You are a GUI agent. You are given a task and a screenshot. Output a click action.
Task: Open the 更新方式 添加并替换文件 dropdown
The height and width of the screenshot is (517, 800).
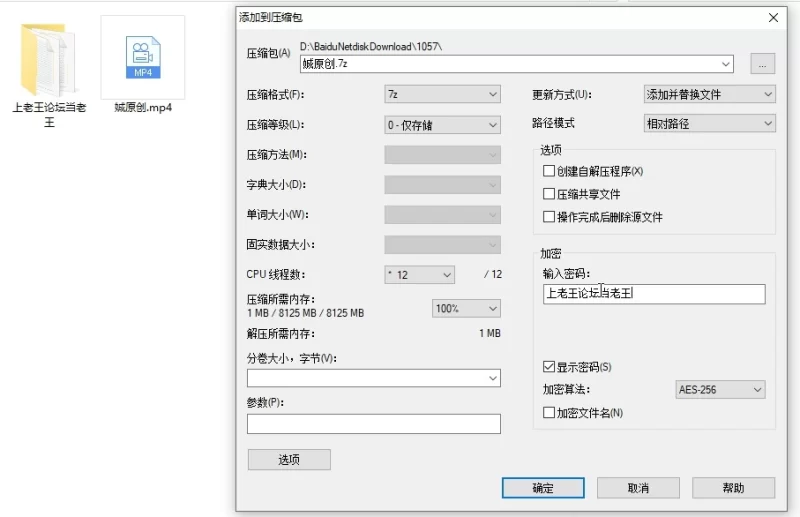coord(709,94)
